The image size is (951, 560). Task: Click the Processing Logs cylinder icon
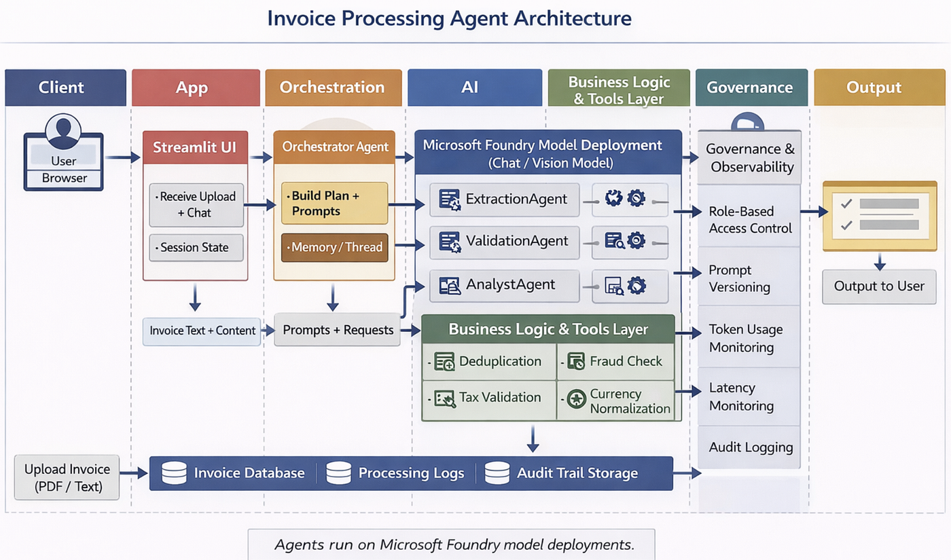point(338,473)
